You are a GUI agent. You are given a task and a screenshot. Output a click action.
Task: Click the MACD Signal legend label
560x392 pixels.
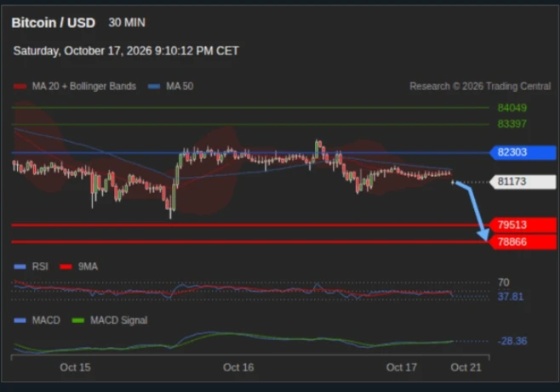118,321
